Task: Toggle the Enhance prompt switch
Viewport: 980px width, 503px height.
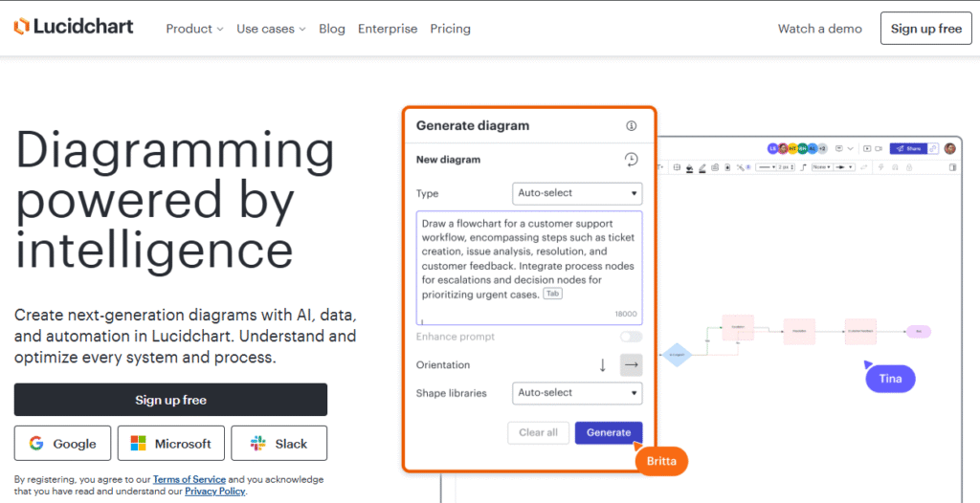Action: click(631, 337)
